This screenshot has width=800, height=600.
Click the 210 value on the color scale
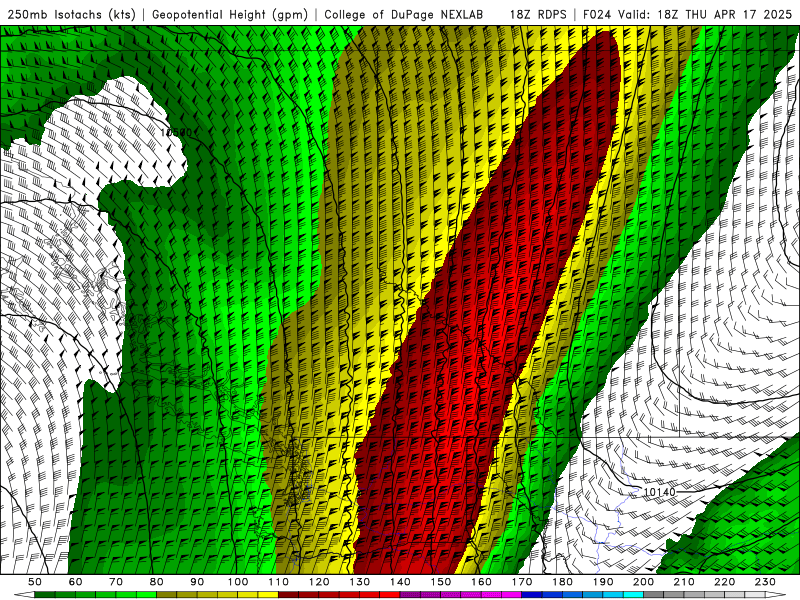coord(684,582)
